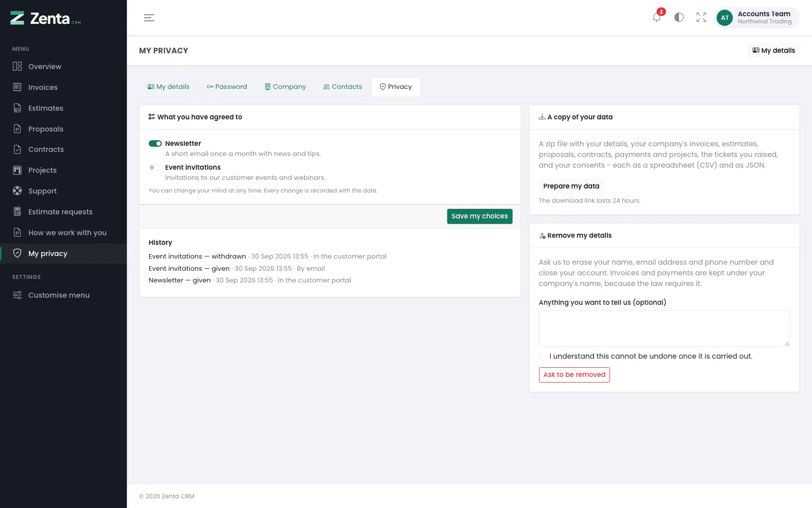812x508 pixels.
Task: Click the Save my choices button
Action: (480, 216)
